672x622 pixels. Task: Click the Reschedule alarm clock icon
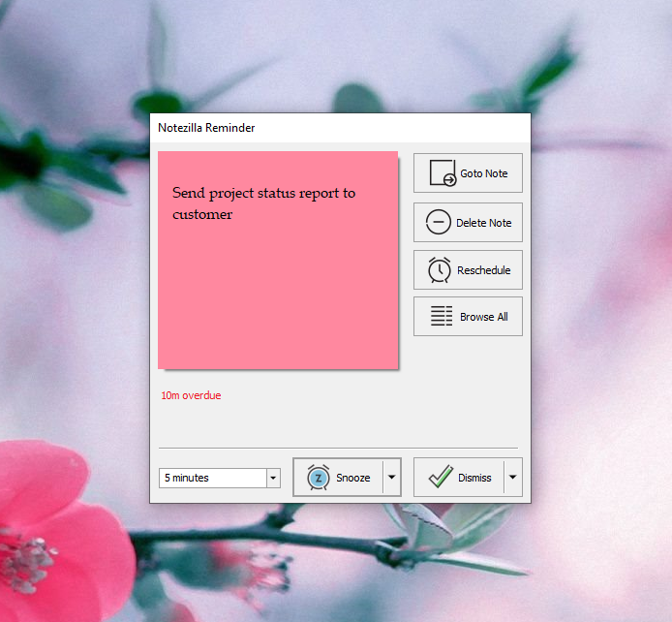pos(440,270)
